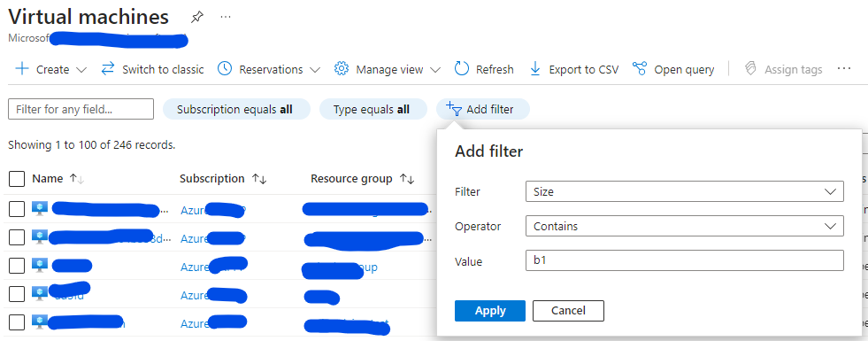Open the toolbar overflow ellipsis menu
This screenshot has height=341, width=868.
pyautogui.click(x=843, y=68)
